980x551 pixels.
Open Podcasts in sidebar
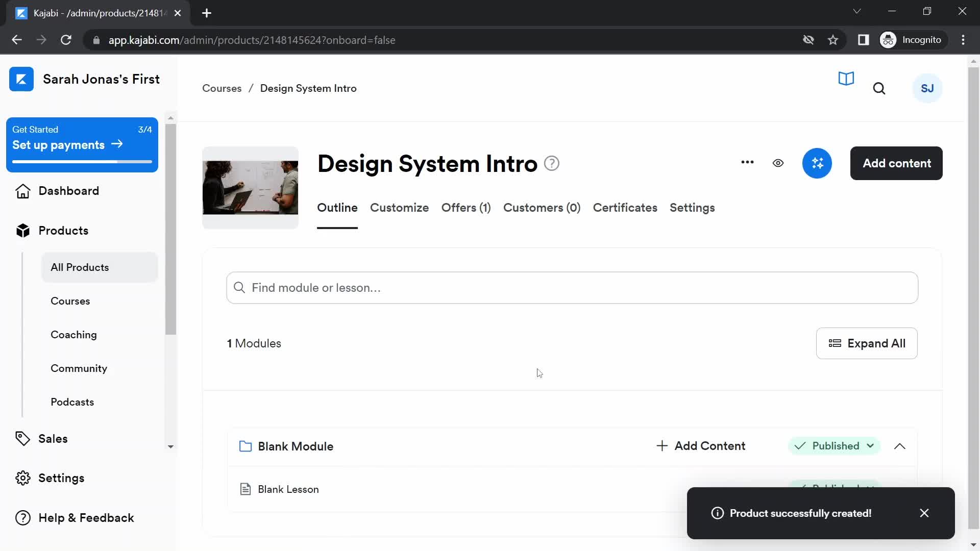click(72, 402)
